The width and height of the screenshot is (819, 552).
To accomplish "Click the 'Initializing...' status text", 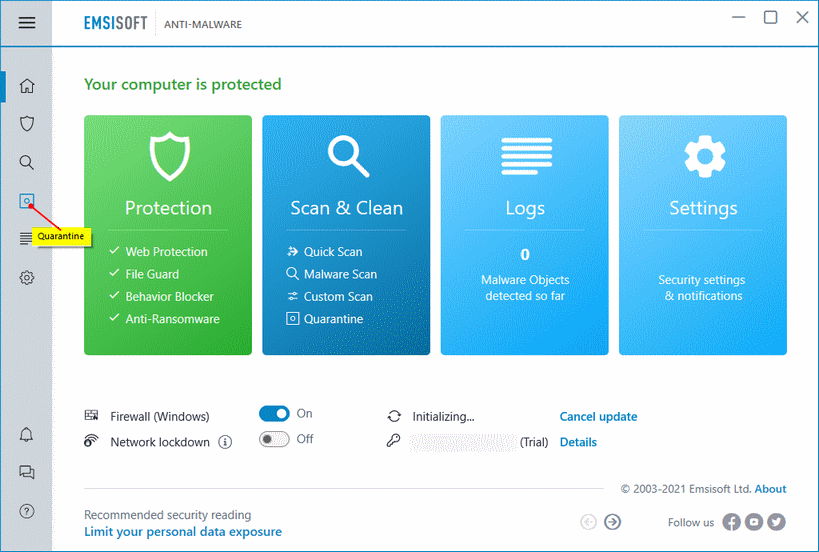I will 443,417.
